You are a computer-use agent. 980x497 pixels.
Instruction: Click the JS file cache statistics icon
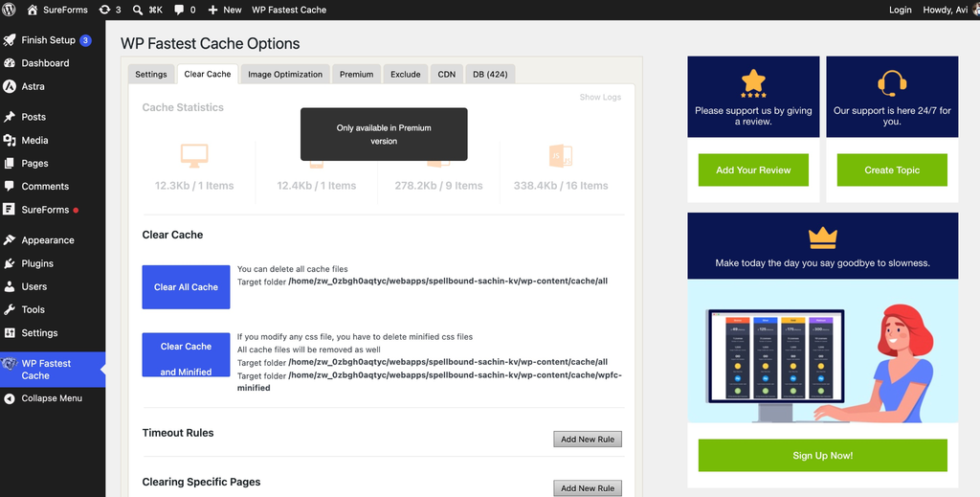point(561,156)
